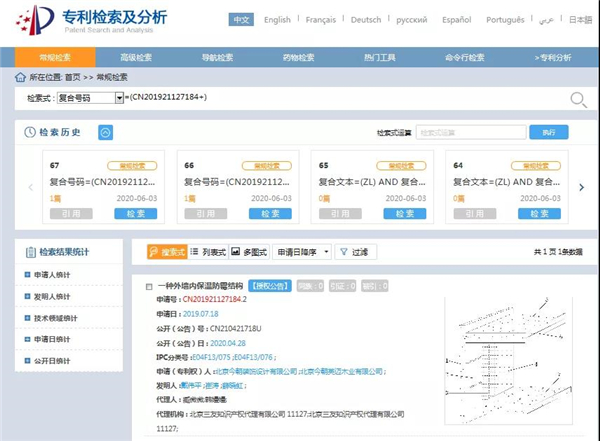Viewport: 600px width, 441px height.
Task: Open the 专利分析 tab
Action: tap(553, 57)
